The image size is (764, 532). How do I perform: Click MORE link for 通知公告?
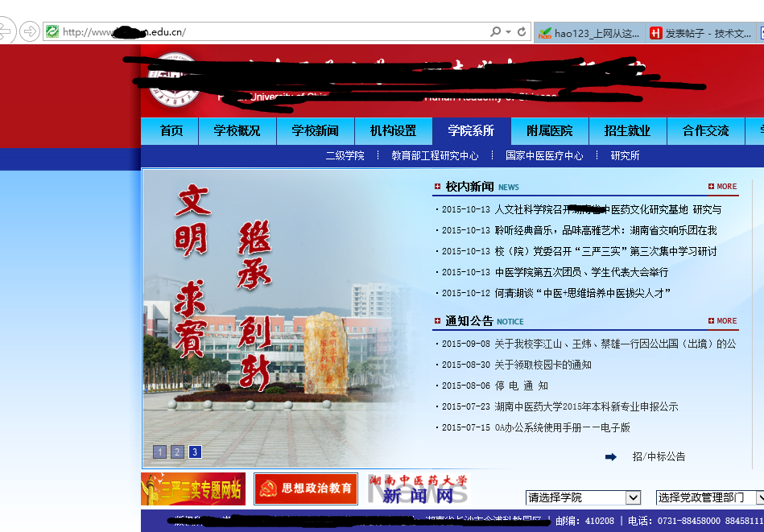723,320
